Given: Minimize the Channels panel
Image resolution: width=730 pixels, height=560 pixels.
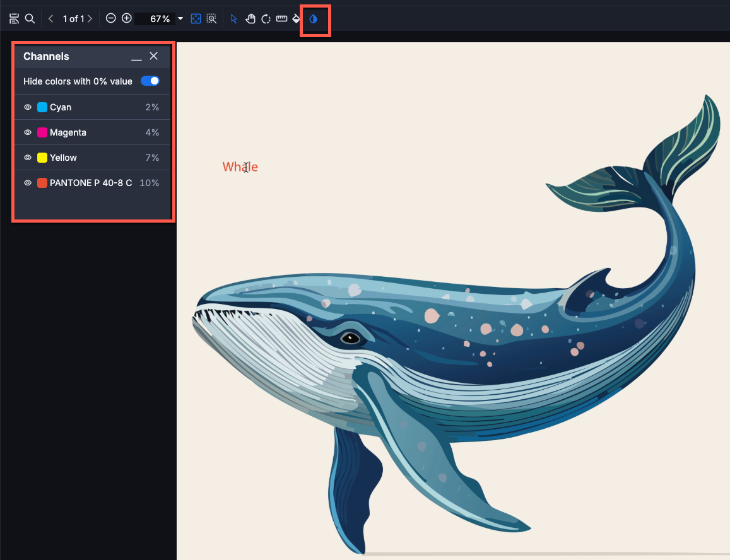Looking at the screenshot, I should (136, 57).
